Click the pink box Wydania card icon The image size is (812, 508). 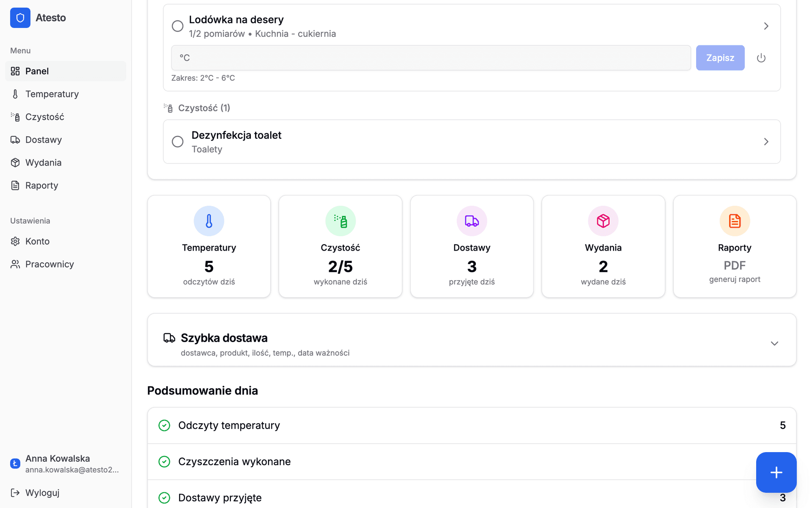(603, 221)
